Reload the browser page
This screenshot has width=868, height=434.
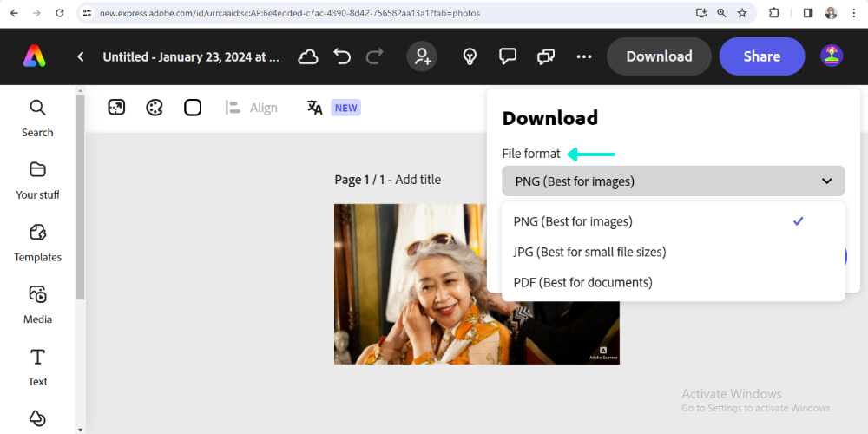(x=60, y=13)
